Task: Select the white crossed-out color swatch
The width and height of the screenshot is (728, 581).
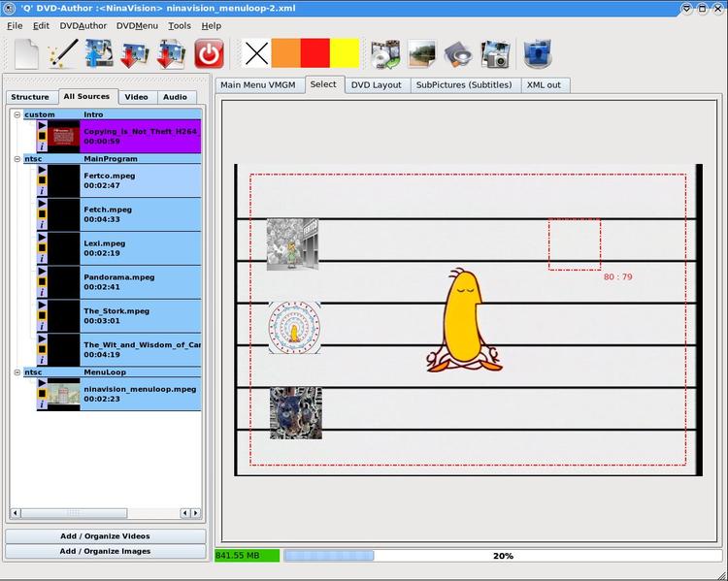Action: pyautogui.click(x=256, y=53)
